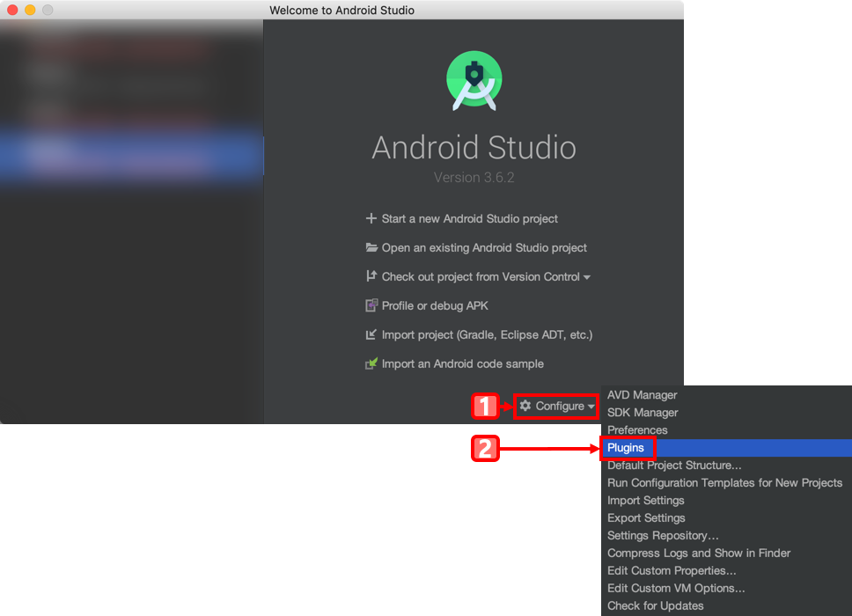This screenshot has height=616, width=852.
Task: Click the Import project arrow icon
Action: click(371, 334)
